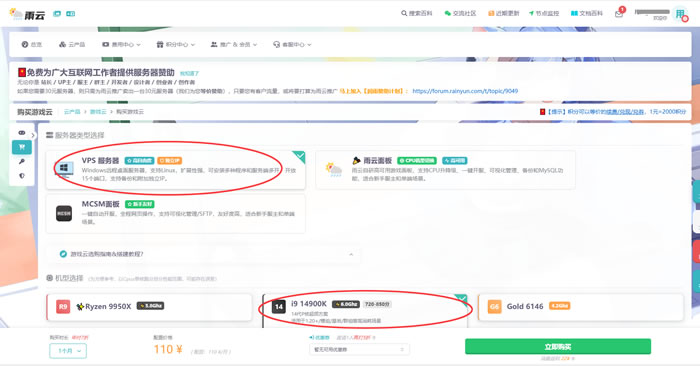Click the orange G6 icon
This screenshot has width=700, height=366.
494,307
